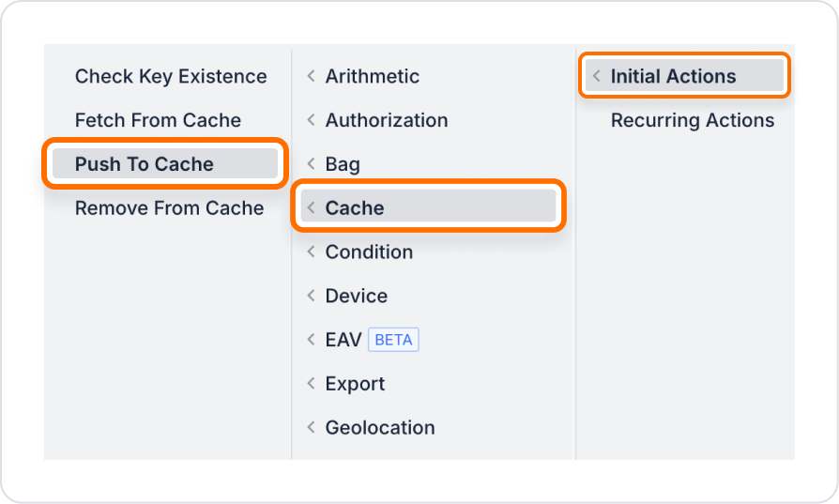The width and height of the screenshot is (839, 504).
Task: Pick Remove From Cache entry
Action: 169,208
